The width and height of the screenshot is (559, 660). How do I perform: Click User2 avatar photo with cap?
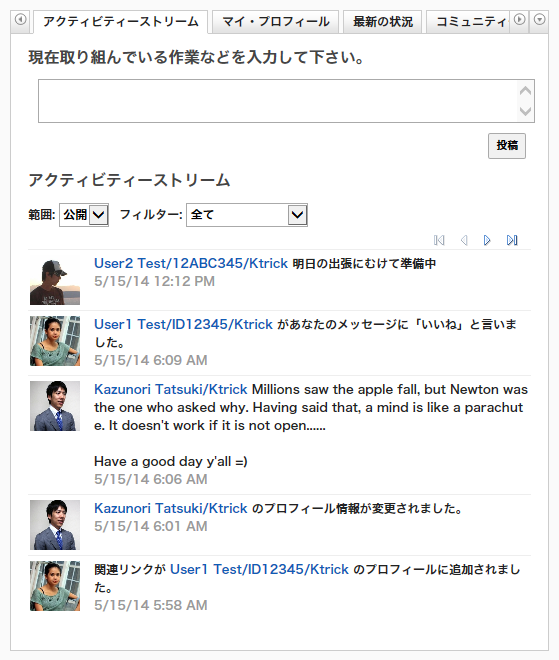[x=55, y=280]
